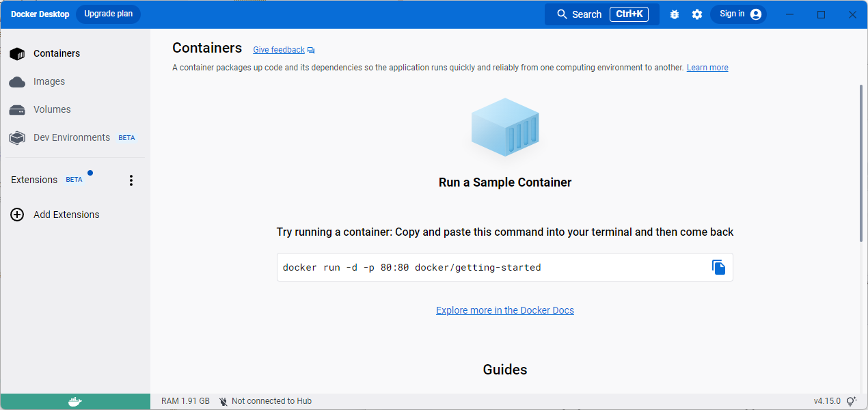Click the Containers box icon in sidebar
Image resolution: width=868 pixels, height=410 pixels.
17,53
